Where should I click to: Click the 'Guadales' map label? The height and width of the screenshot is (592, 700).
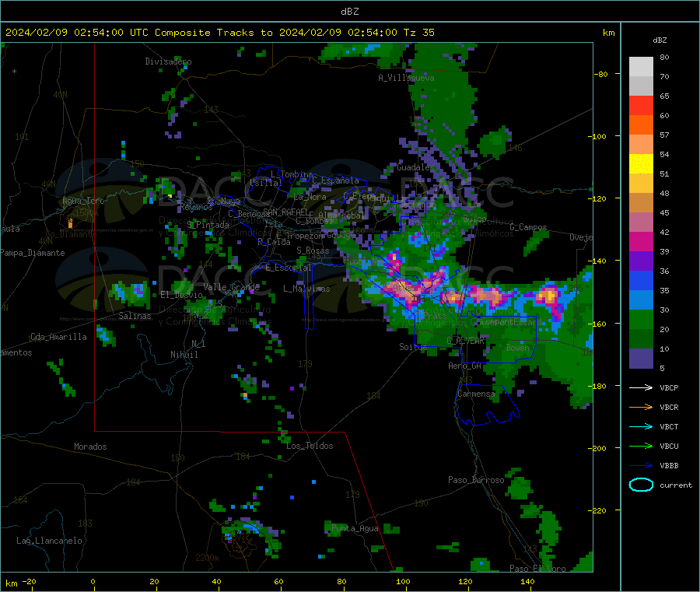(x=415, y=167)
